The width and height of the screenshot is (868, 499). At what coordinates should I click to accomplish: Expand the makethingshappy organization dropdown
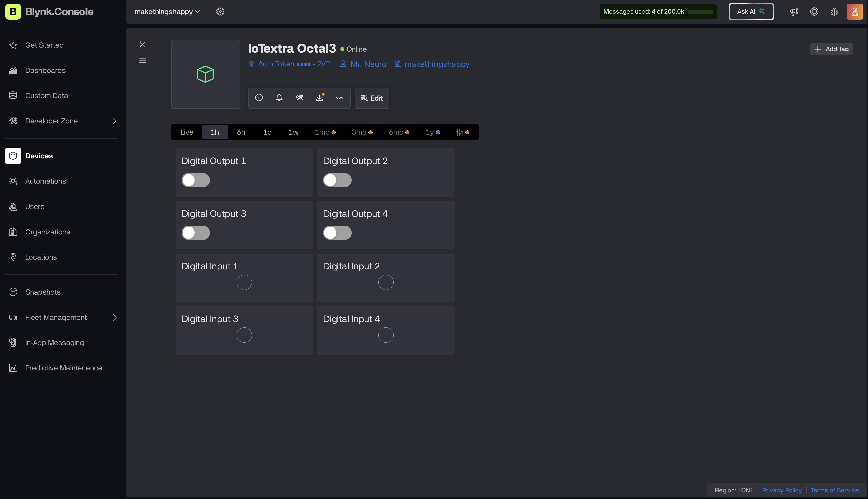(x=167, y=12)
